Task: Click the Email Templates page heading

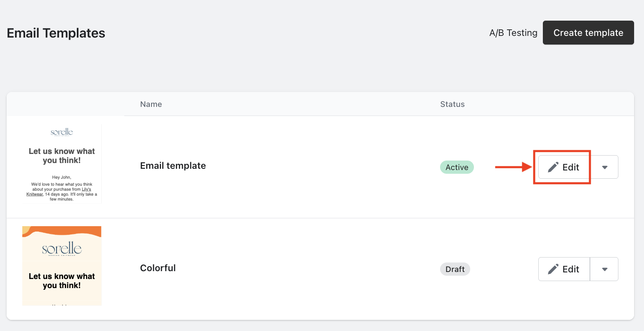Action: (x=56, y=33)
